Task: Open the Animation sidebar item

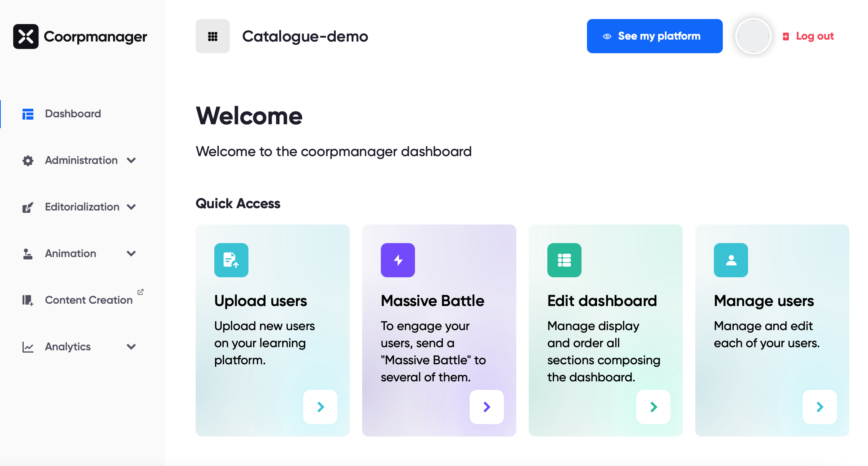Action: click(x=71, y=254)
